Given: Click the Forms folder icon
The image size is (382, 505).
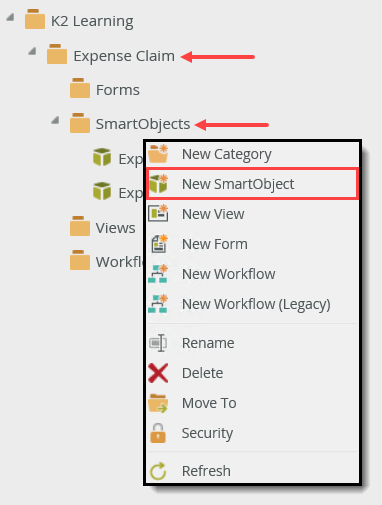Looking at the screenshot, I should [80, 88].
